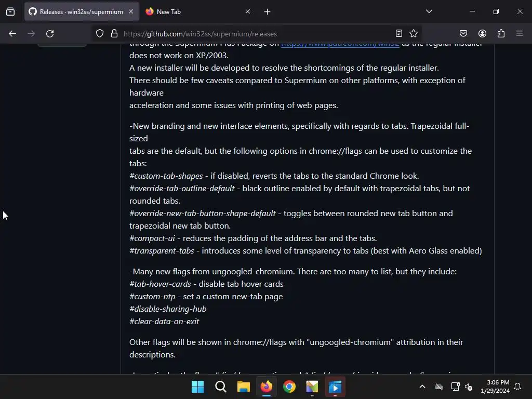Click the #custom-tab-shapes flag text
The height and width of the screenshot is (399, 532).
(166, 176)
